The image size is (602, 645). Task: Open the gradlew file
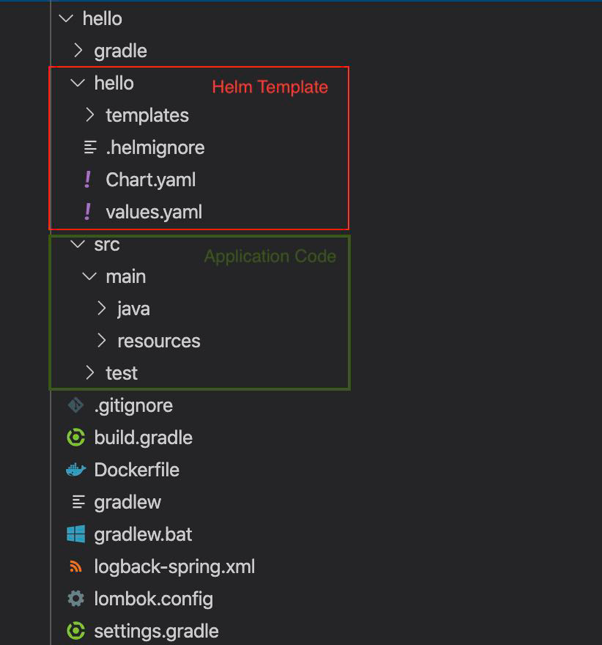pos(127,502)
